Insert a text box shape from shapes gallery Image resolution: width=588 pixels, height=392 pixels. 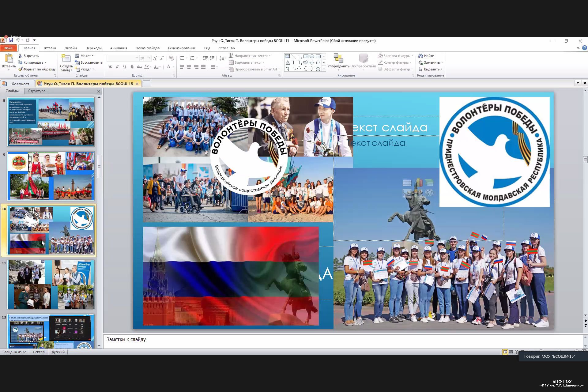click(x=287, y=56)
